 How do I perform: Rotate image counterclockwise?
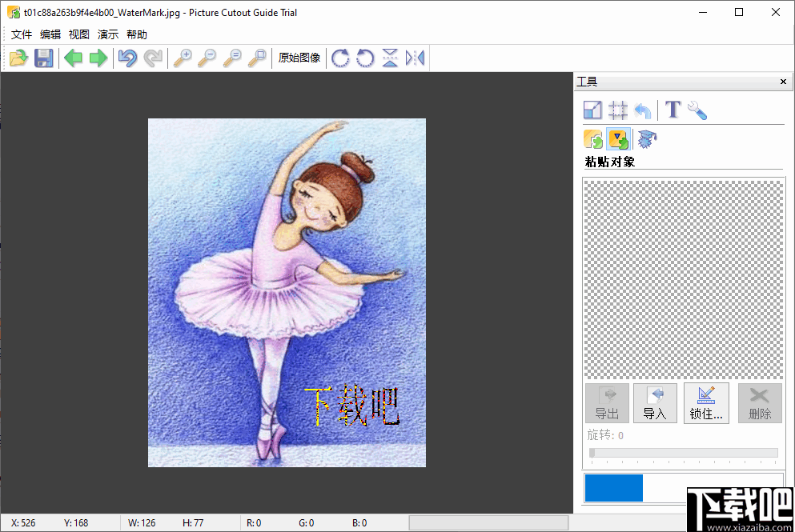tap(365, 58)
